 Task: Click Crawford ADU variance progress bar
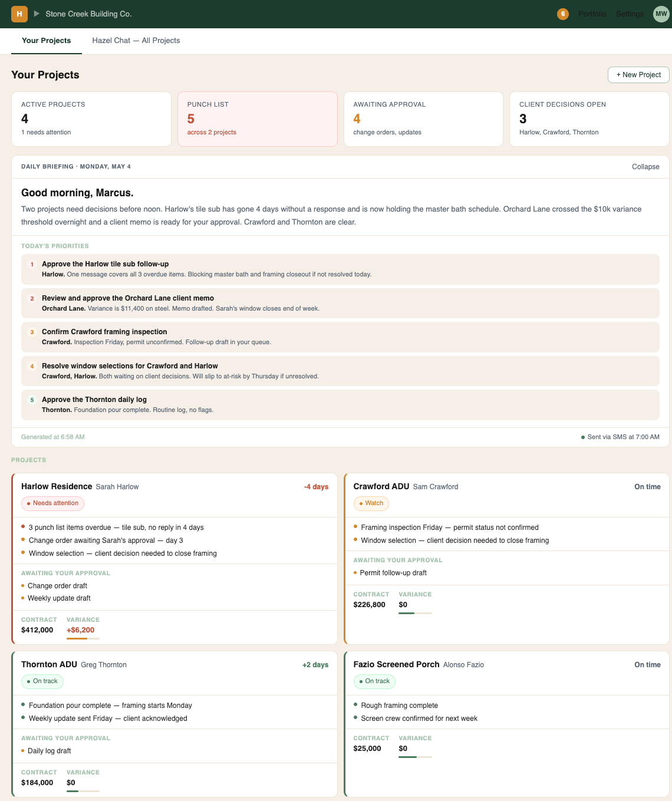[415, 613]
